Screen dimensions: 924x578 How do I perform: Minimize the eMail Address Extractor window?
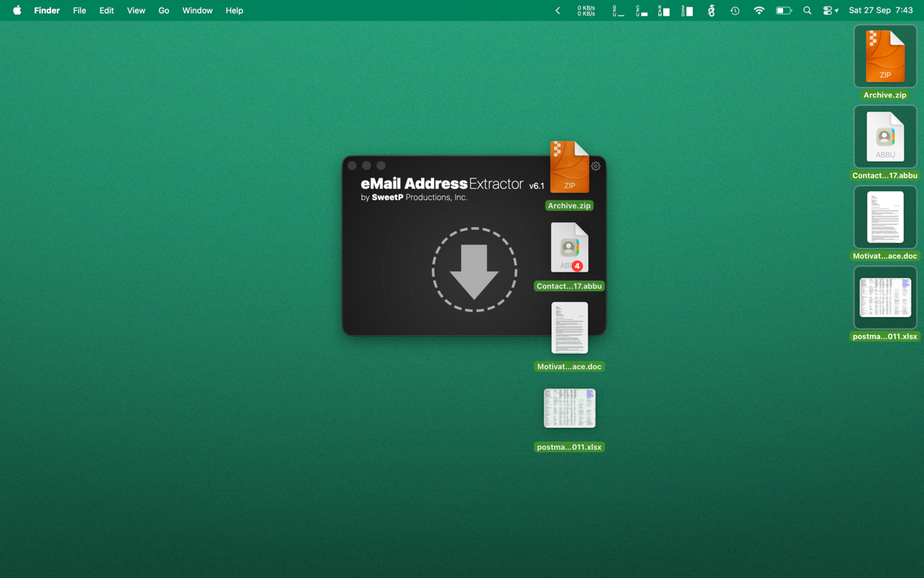point(366,165)
